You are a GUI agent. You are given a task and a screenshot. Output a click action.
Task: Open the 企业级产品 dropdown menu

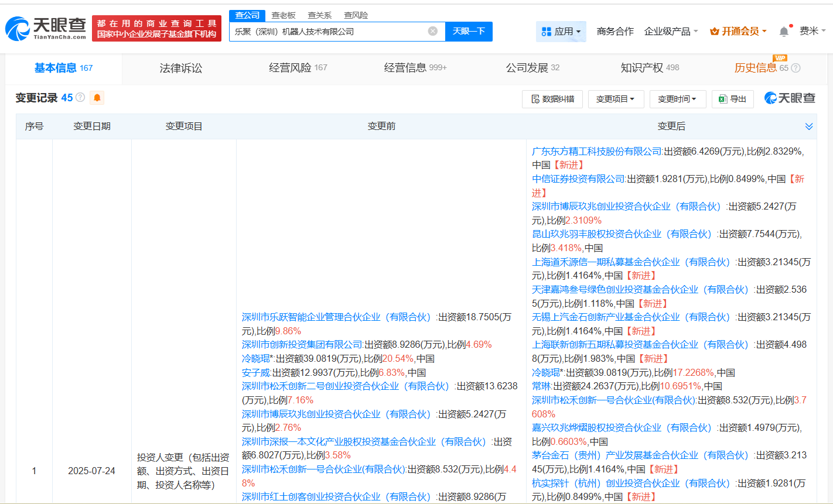coord(671,31)
